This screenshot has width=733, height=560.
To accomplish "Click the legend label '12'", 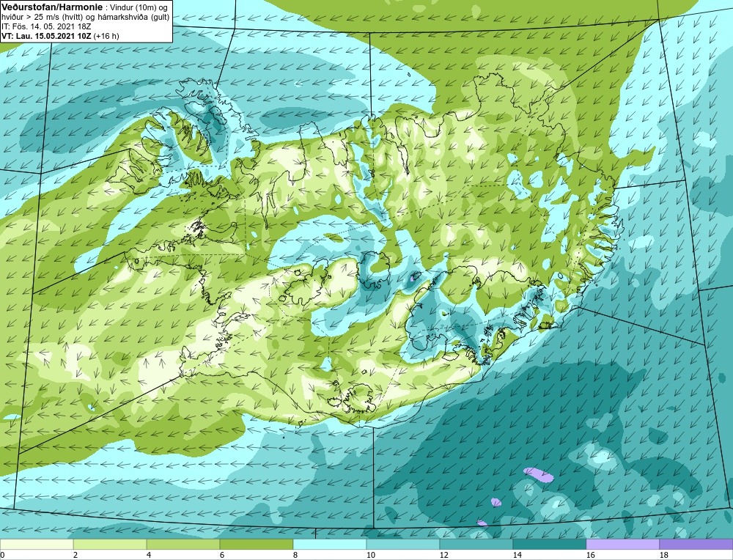I will pyautogui.click(x=444, y=555).
